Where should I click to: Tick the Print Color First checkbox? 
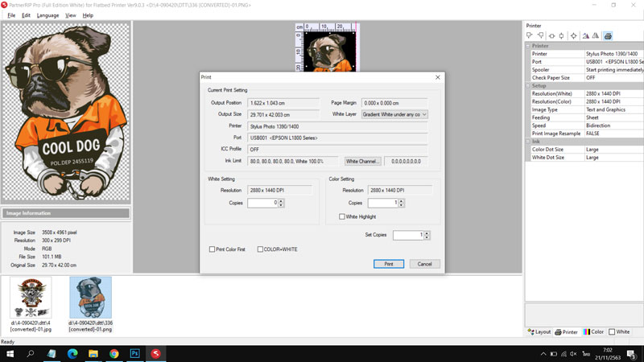(212, 249)
